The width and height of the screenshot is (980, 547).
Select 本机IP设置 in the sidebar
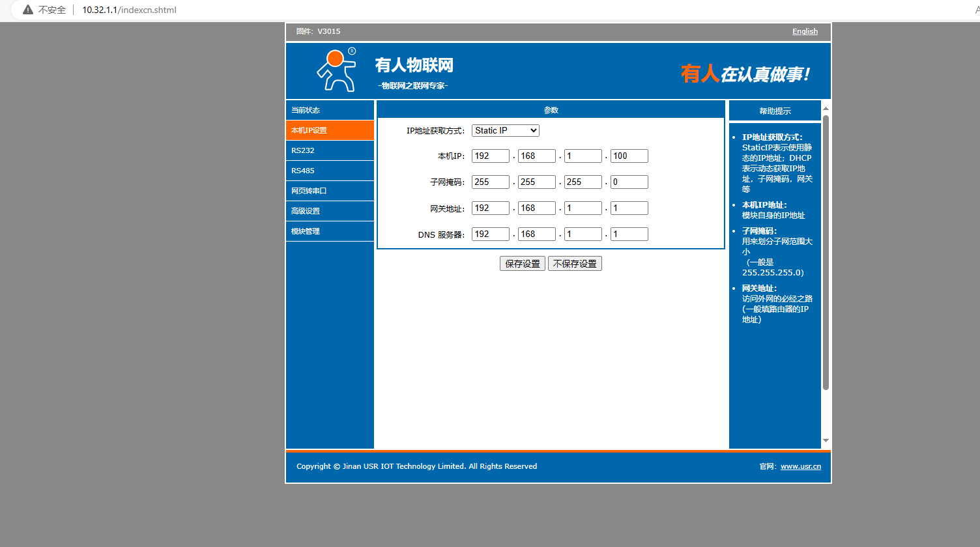330,130
